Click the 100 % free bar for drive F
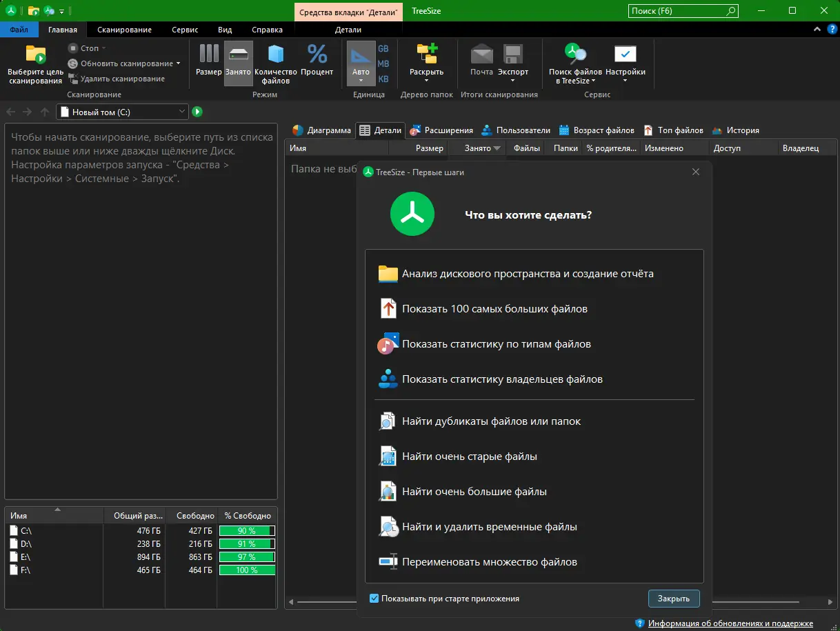Viewport: 840px width, 631px height. tap(247, 570)
